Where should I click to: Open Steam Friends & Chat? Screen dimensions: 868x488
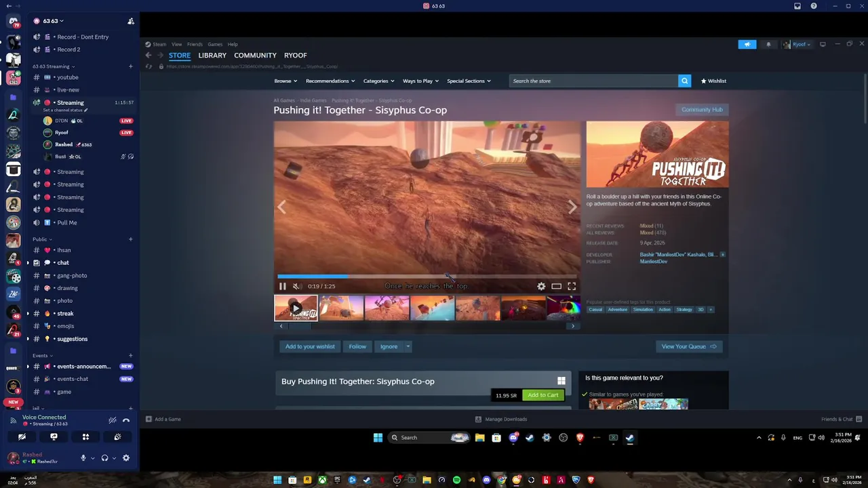(x=841, y=420)
